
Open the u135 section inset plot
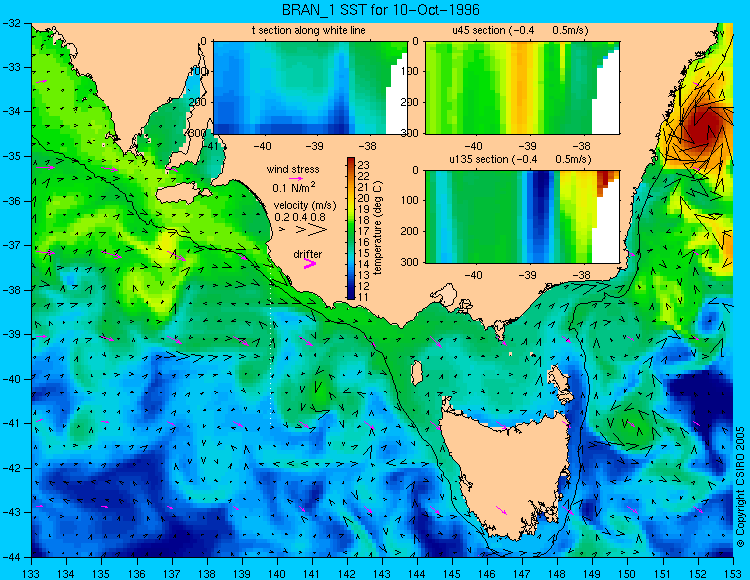(x=522, y=217)
